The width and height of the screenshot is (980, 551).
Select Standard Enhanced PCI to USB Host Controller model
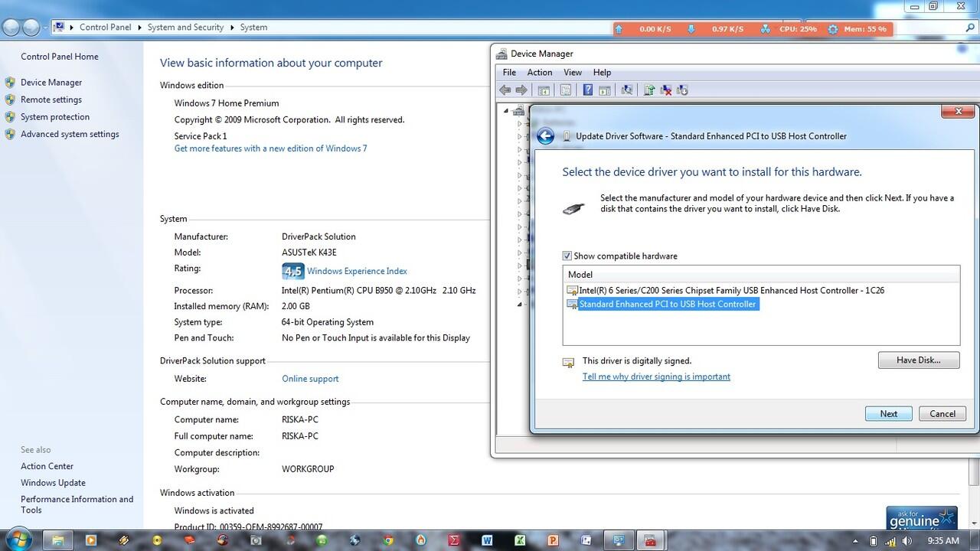(x=661, y=305)
